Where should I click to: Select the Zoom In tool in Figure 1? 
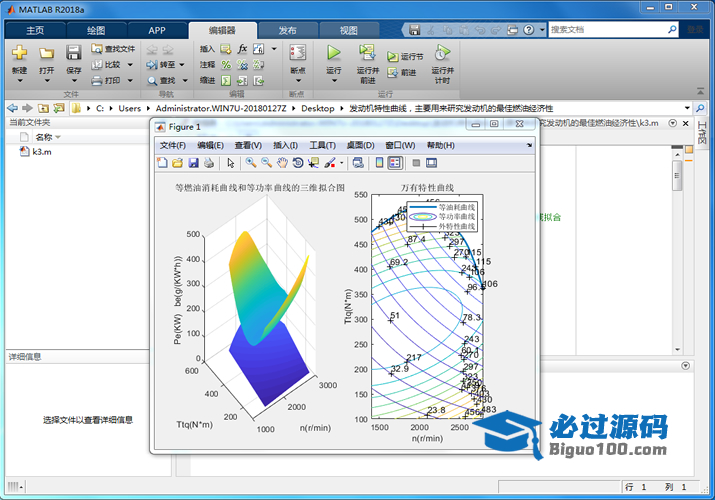(x=251, y=163)
